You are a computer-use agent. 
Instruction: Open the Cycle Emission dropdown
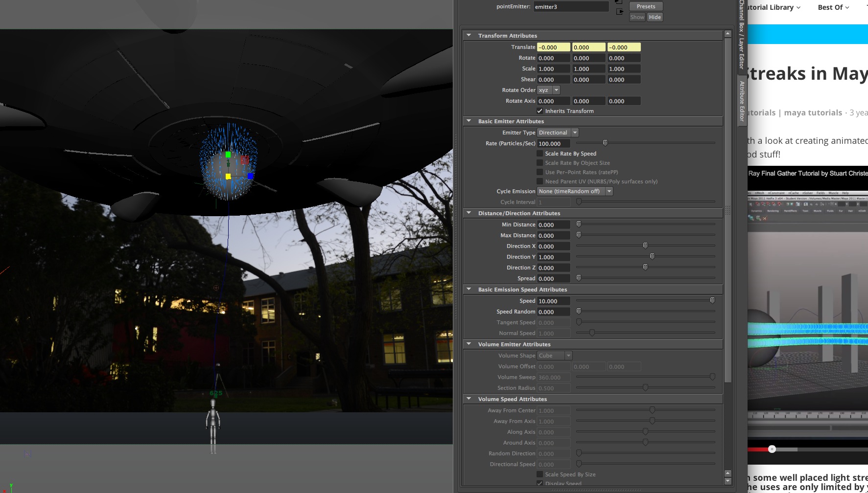pyautogui.click(x=575, y=191)
